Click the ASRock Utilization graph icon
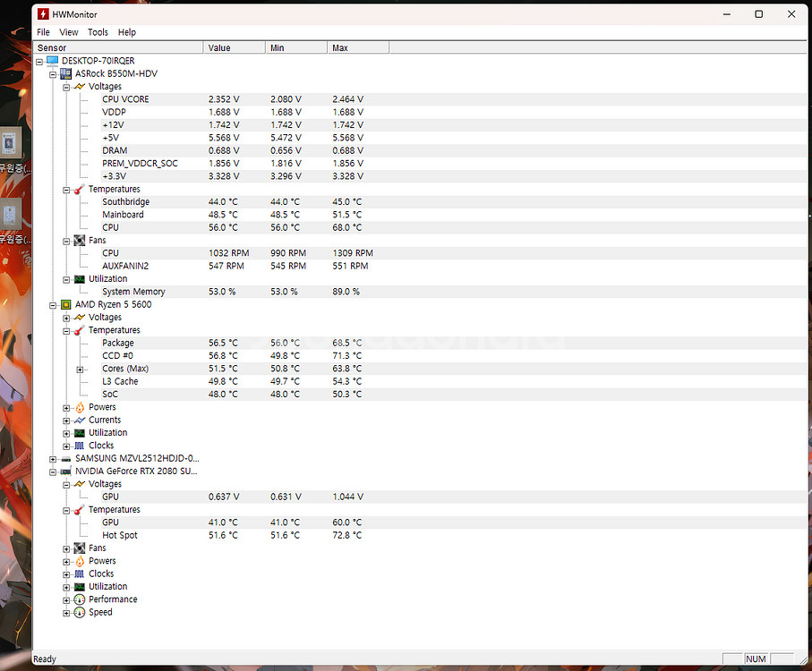The width and height of the screenshot is (812, 671). pyautogui.click(x=80, y=279)
